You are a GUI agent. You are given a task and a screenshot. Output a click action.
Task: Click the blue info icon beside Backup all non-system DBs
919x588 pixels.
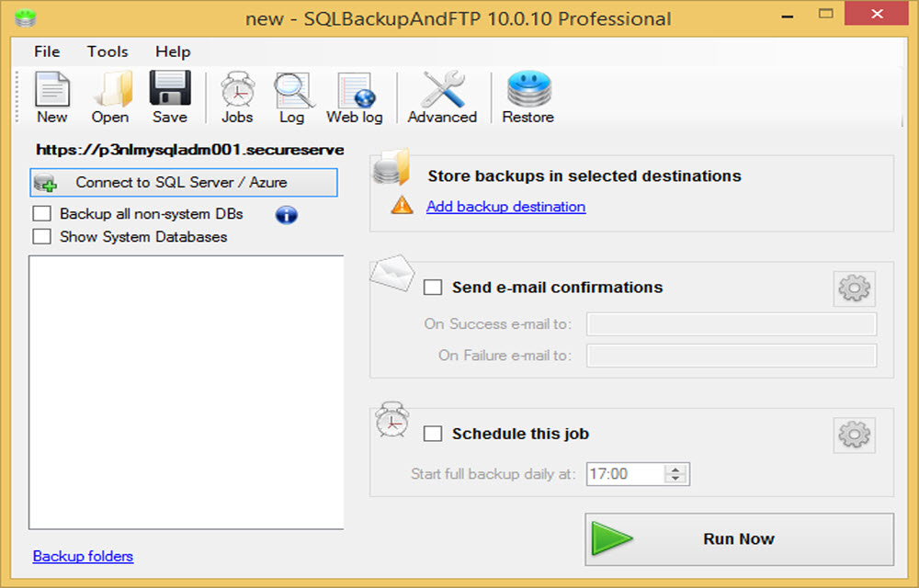click(287, 215)
